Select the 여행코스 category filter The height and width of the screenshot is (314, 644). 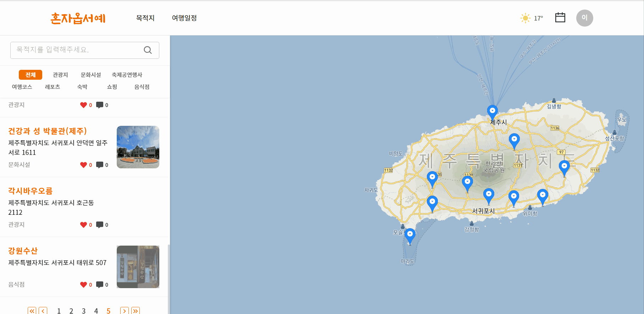(22, 87)
